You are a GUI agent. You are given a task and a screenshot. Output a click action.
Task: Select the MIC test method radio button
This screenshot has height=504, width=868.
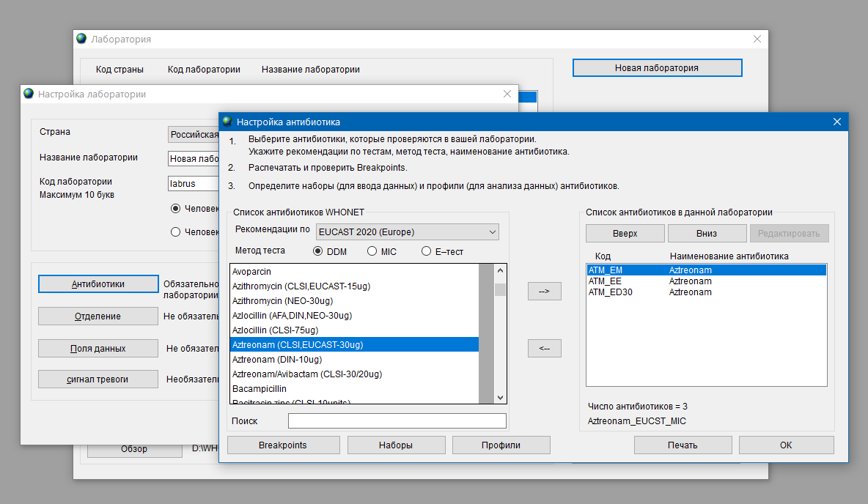tap(372, 251)
